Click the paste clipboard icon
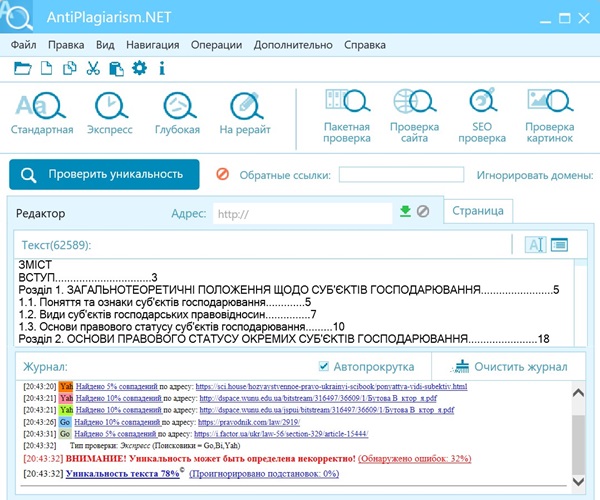The image size is (600, 500). tap(116, 69)
